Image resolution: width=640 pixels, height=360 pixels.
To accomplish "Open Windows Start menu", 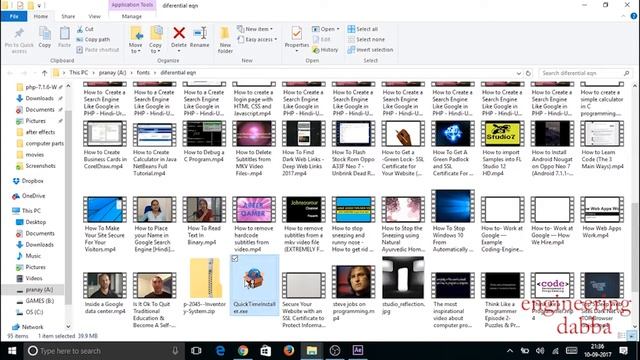I will [x=12, y=351].
